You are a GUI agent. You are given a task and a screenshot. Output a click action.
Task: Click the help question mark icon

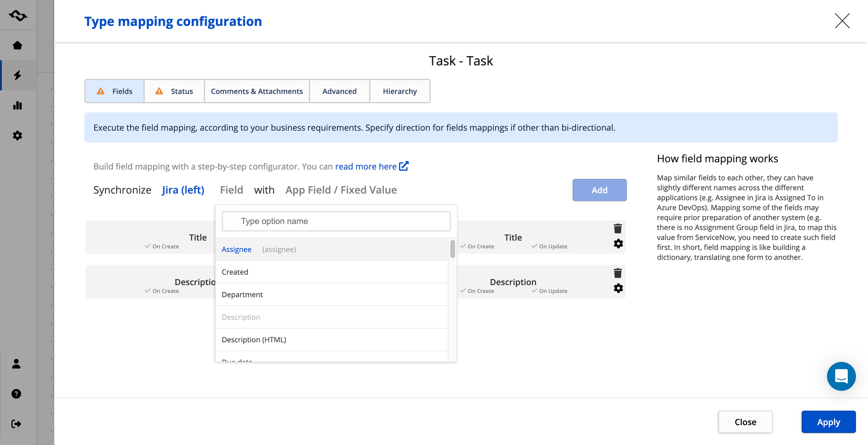point(16,394)
